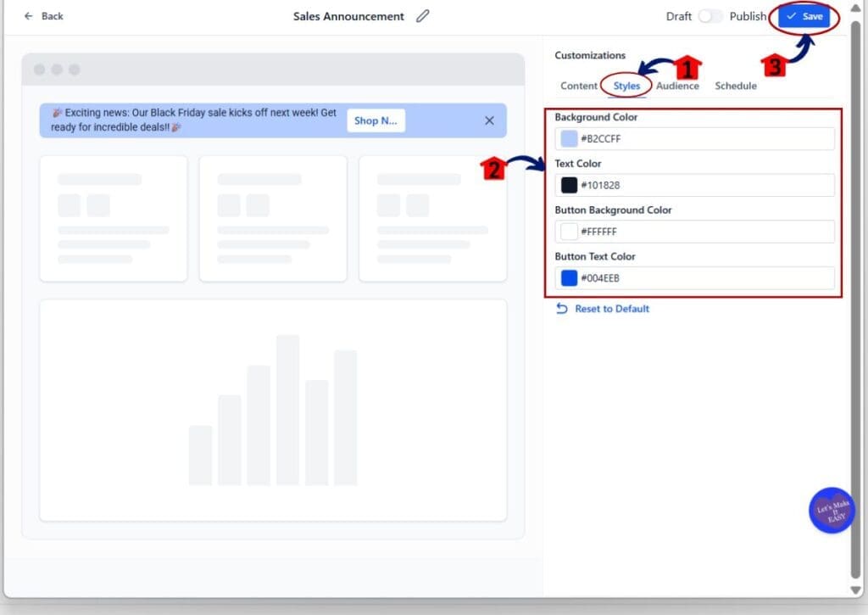This screenshot has width=868, height=615.
Task: Click the back arrow icon
Action: pyautogui.click(x=29, y=16)
